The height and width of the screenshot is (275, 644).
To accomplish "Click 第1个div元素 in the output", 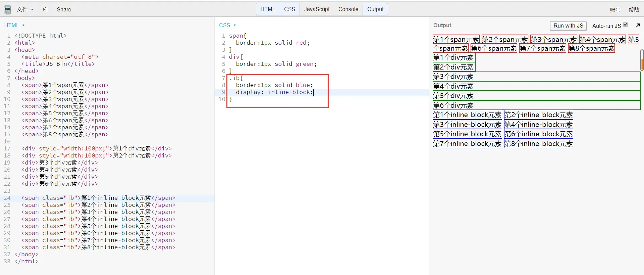I will pos(454,57).
